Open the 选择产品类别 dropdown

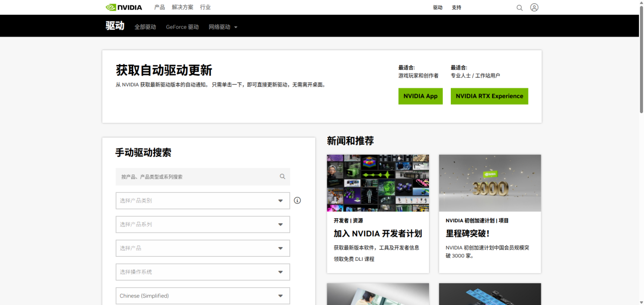203,200
